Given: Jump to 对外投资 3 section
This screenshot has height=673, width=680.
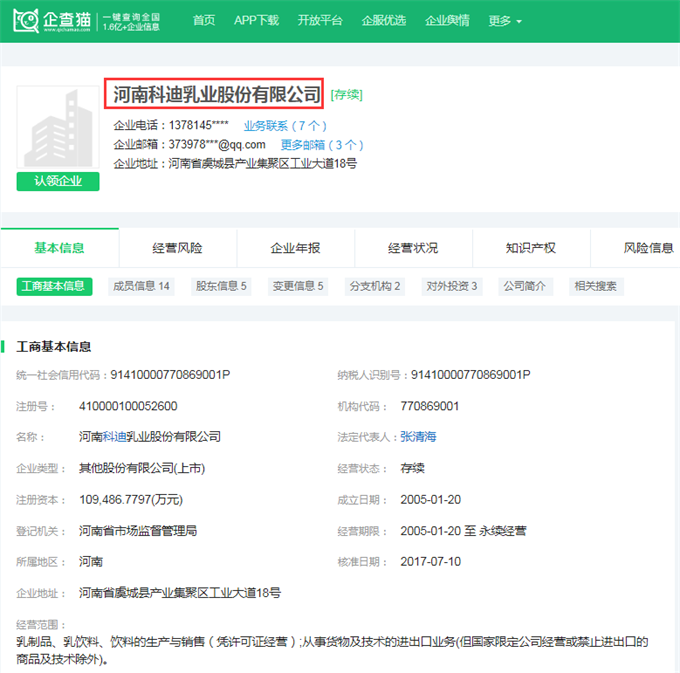Looking at the screenshot, I should [x=451, y=286].
